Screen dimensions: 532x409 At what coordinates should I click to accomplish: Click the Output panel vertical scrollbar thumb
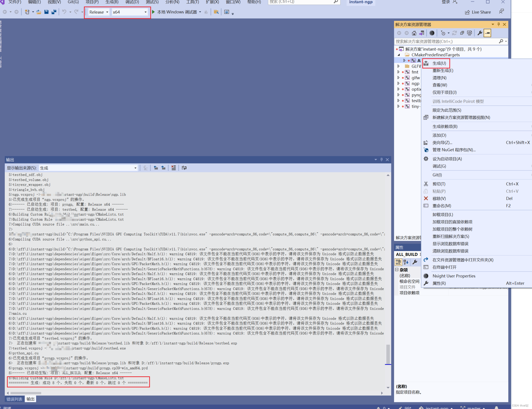(x=388, y=354)
